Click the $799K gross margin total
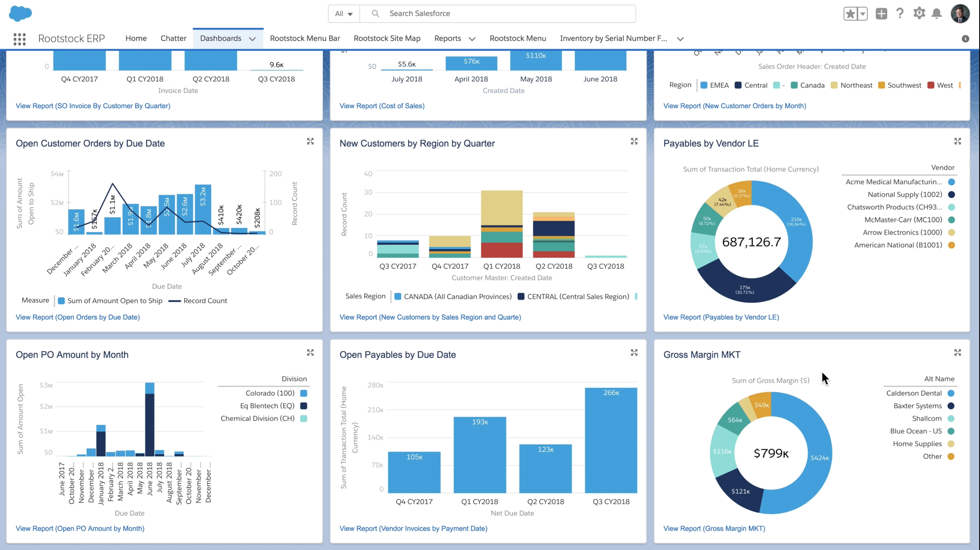Image resolution: width=980 pixels, height=550 pixels. 771,453
